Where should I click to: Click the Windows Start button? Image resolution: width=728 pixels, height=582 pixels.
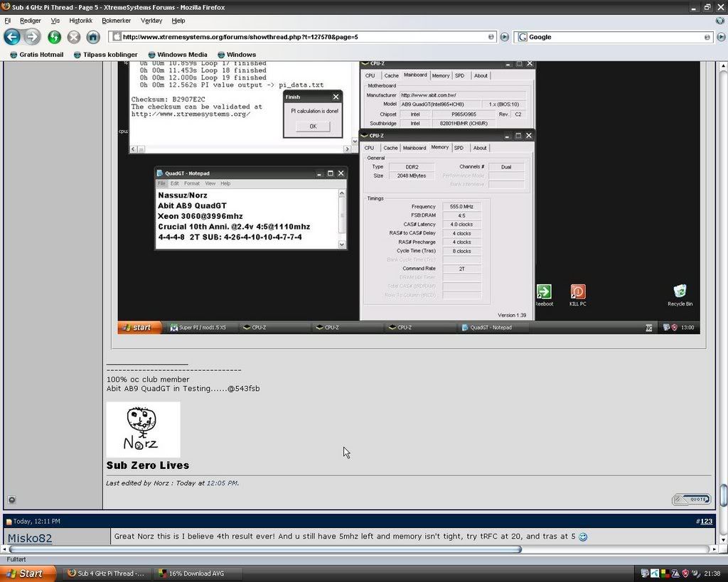point(28,573)
